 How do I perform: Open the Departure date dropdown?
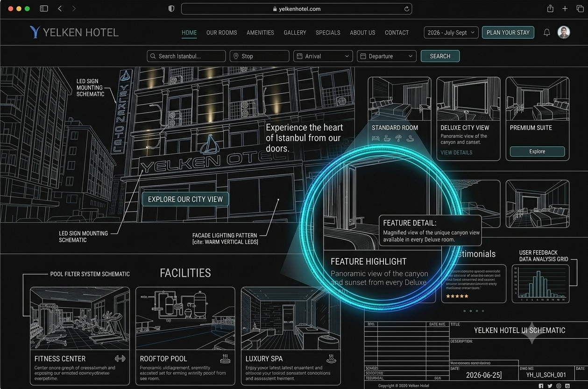pos(386,56)
